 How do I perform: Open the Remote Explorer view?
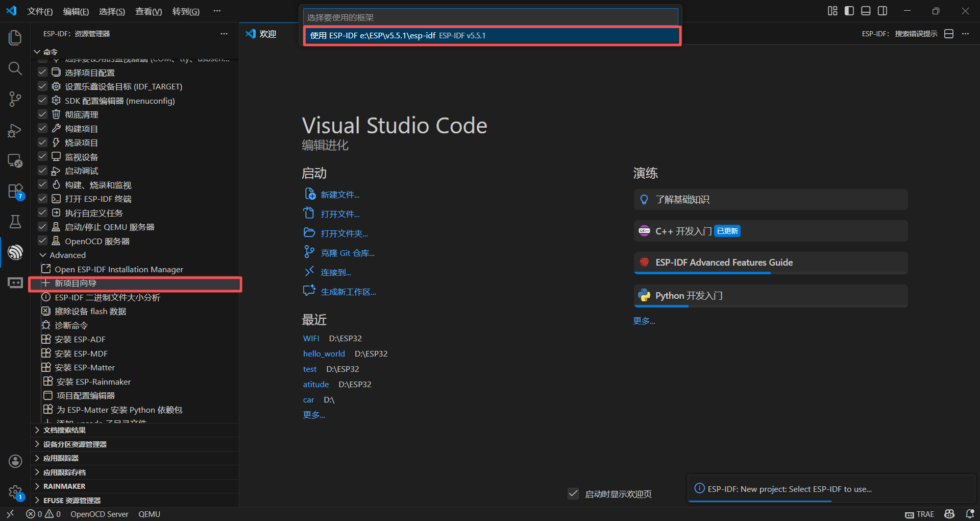(15, 161)
